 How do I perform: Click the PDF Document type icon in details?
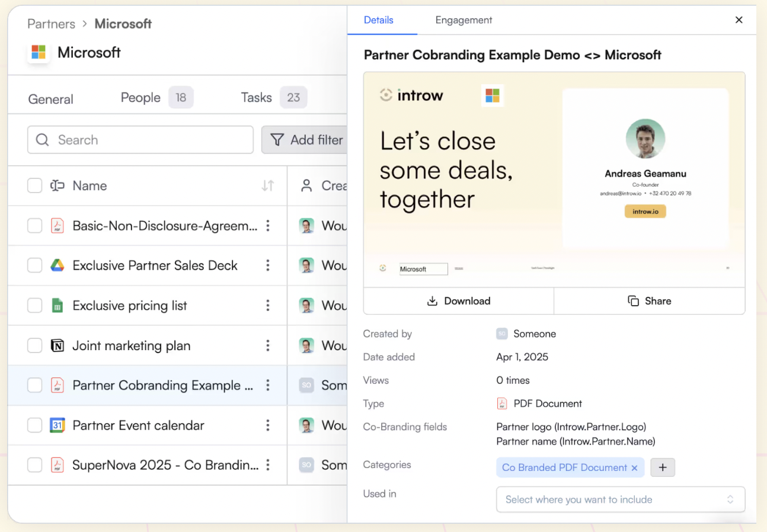click(502, 404)
